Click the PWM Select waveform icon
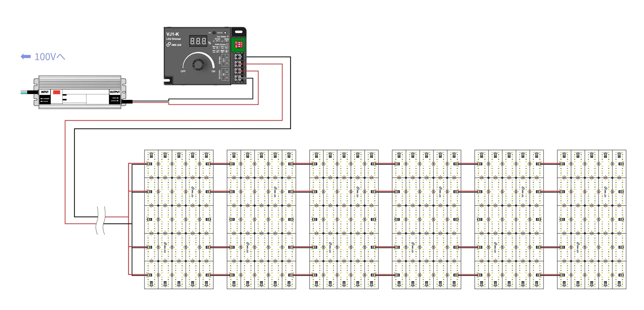Image resolution: width=644 pixels, height=310 pixels. click(x=227, y=44)
